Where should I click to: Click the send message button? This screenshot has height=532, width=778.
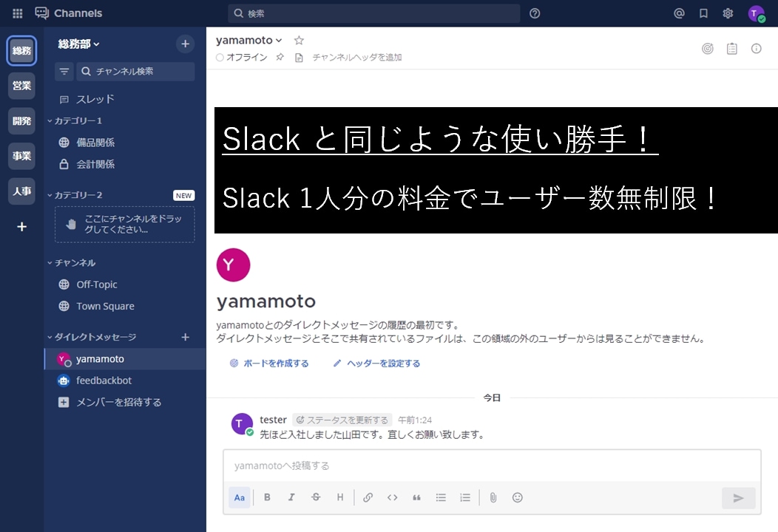[738, 498]
